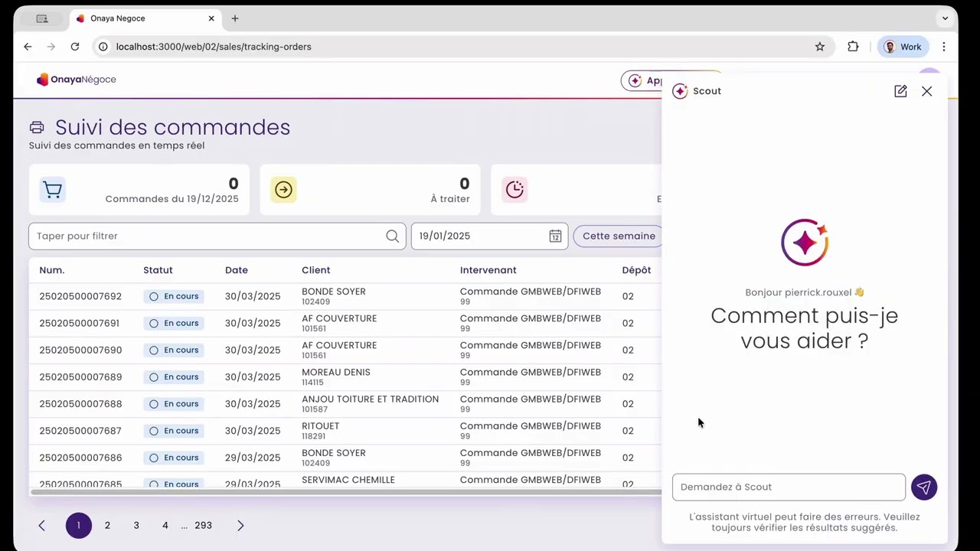
Task: Open the browser extensions puzzle icon
Action: tap(853, 47)
